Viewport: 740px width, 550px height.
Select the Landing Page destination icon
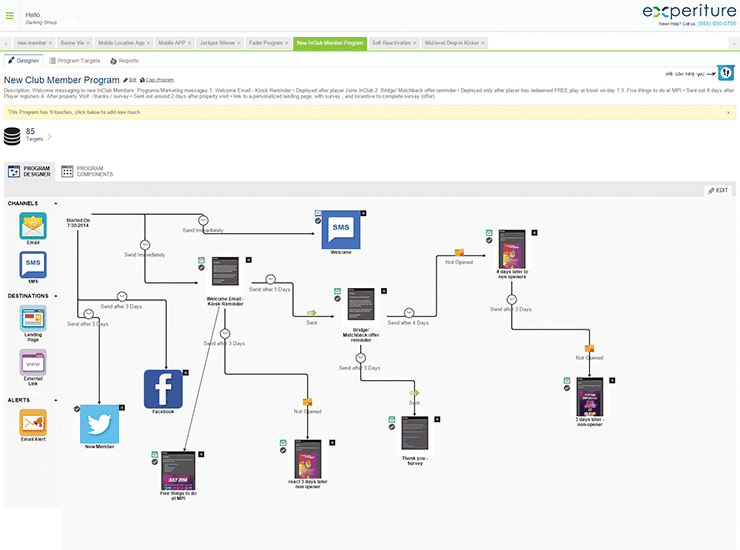pyautogui.click(x=33, y=318)
